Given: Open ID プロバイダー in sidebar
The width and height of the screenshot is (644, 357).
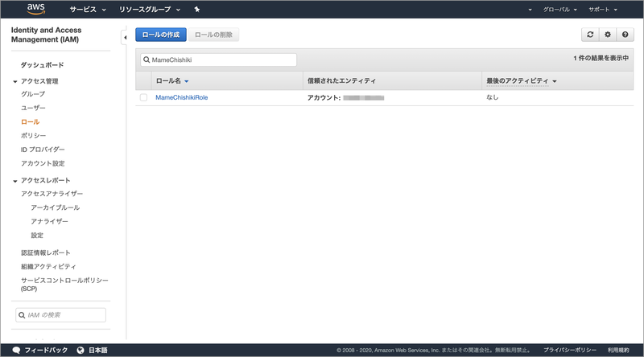Looking at the screenshot, I should click(x=43, y=150).
